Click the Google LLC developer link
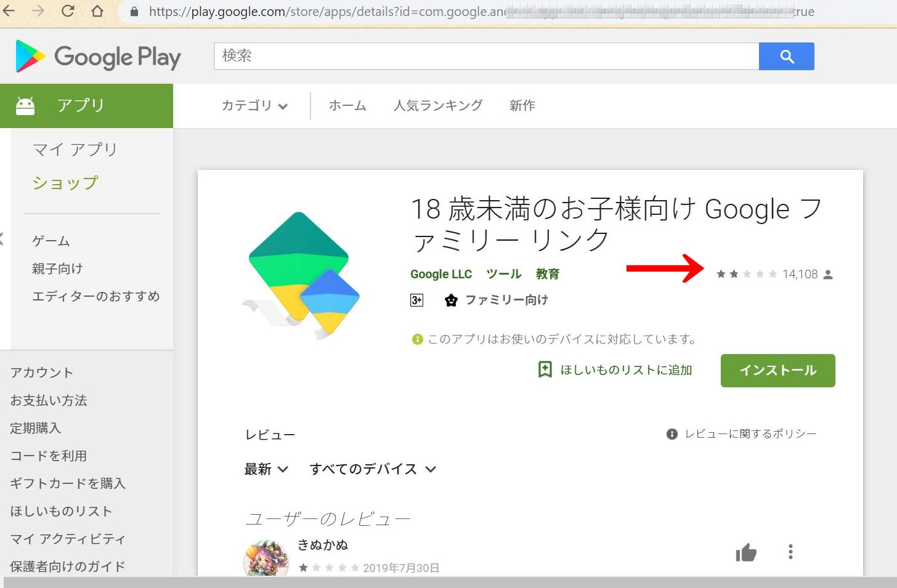The image size is (897, 588). [441, 274]
